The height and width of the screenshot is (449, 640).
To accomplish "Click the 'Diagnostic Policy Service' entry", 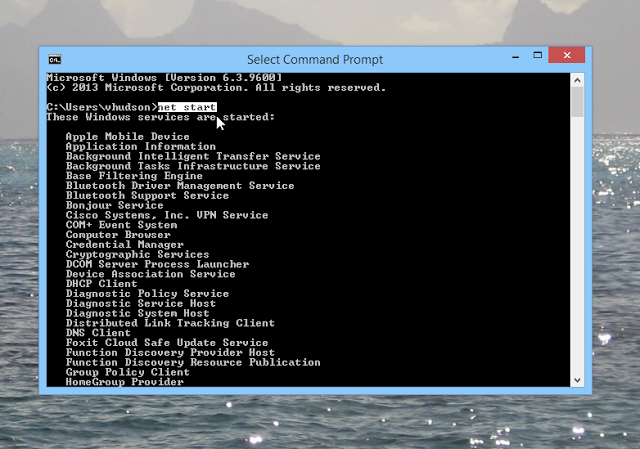I will tap(147, 293).
